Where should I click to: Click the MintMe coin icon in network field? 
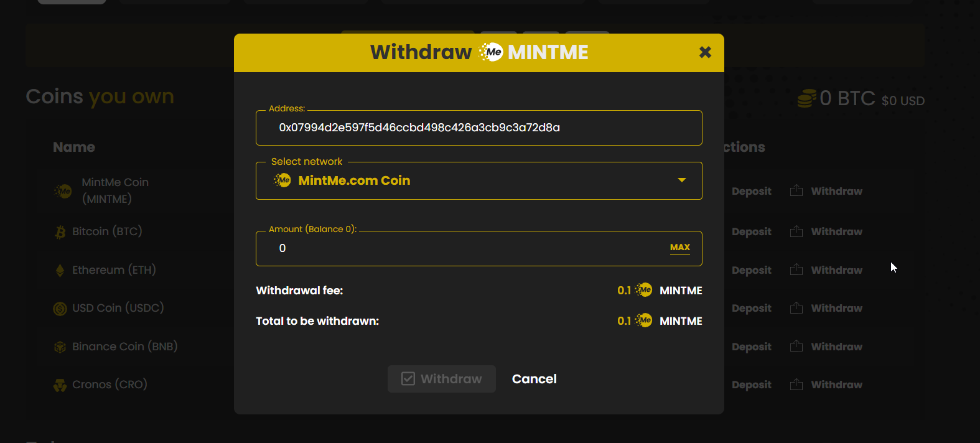(x=282, y=180)
